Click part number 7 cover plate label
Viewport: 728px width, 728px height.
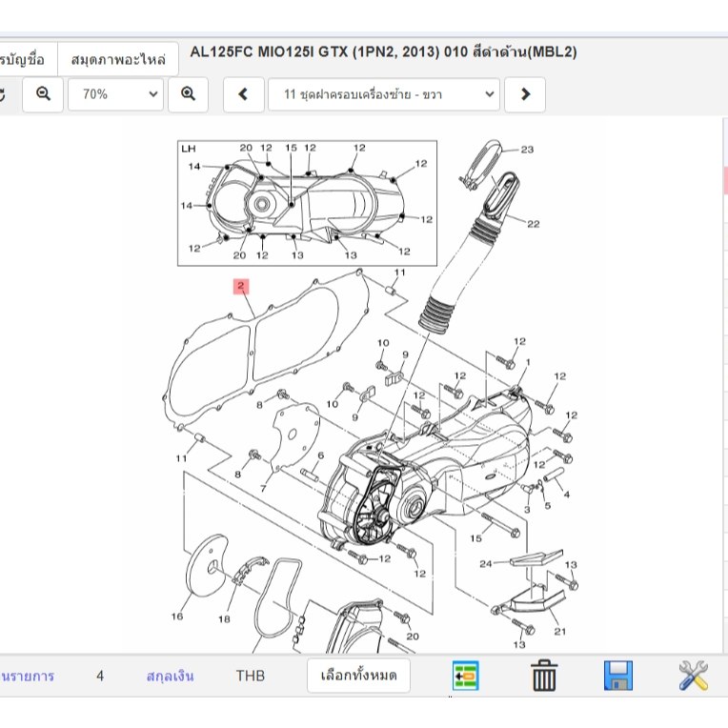[x=263, y=489]
